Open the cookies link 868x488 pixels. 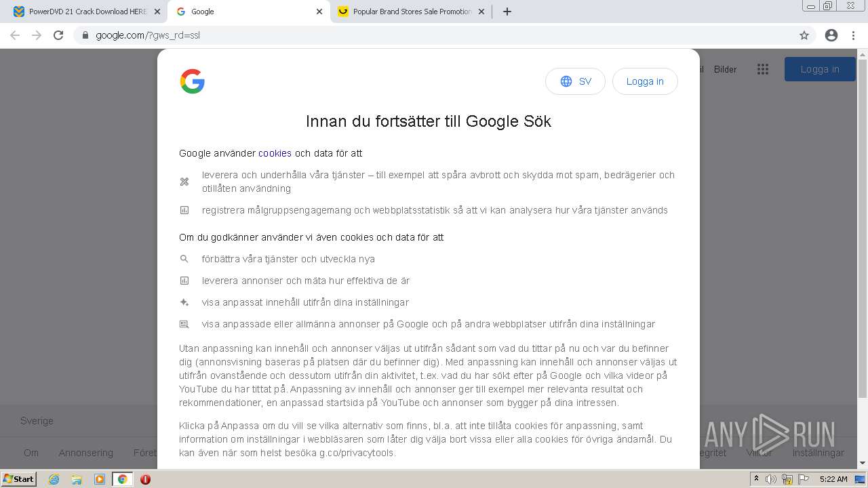275,153
